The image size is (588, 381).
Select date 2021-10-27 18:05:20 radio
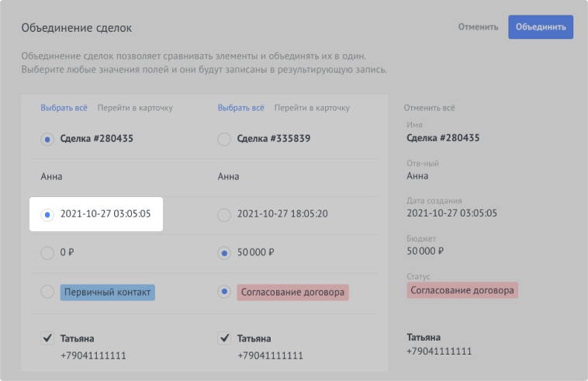224,214
